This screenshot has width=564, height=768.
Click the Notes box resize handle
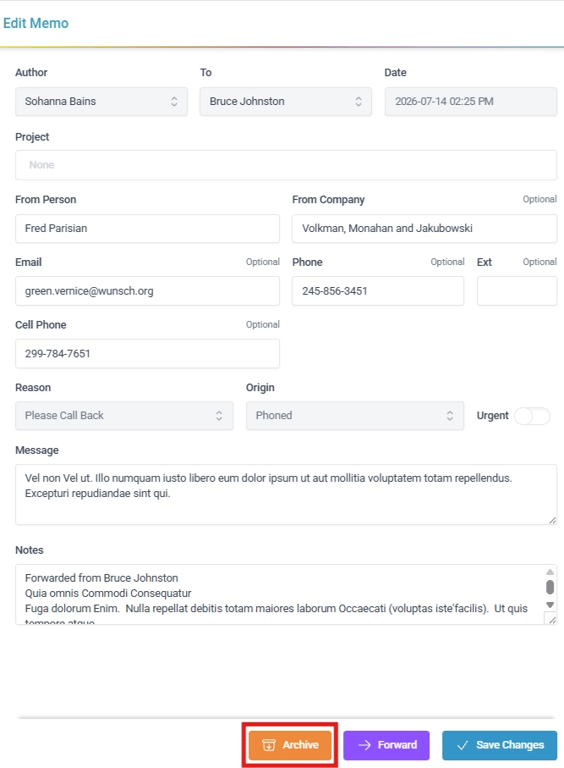pyautogui.click(x=552, y=620)
